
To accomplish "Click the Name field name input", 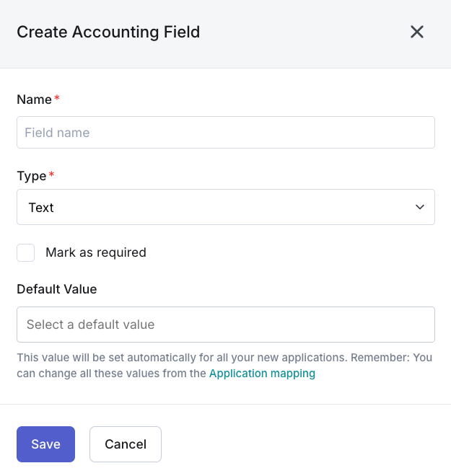I will point(225,133).
